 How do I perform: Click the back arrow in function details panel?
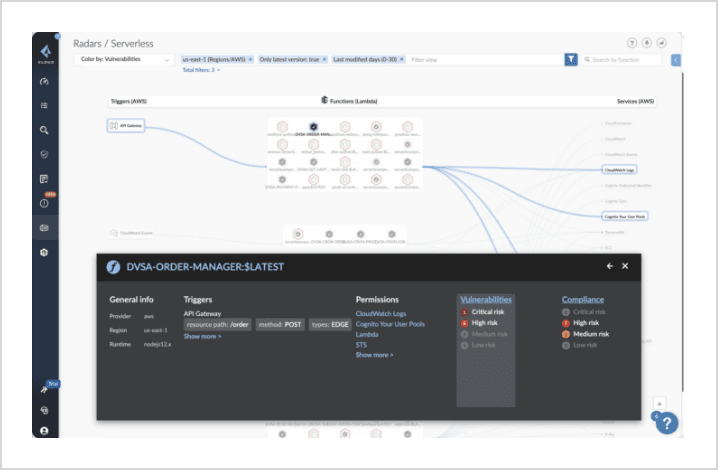point(609,266)
